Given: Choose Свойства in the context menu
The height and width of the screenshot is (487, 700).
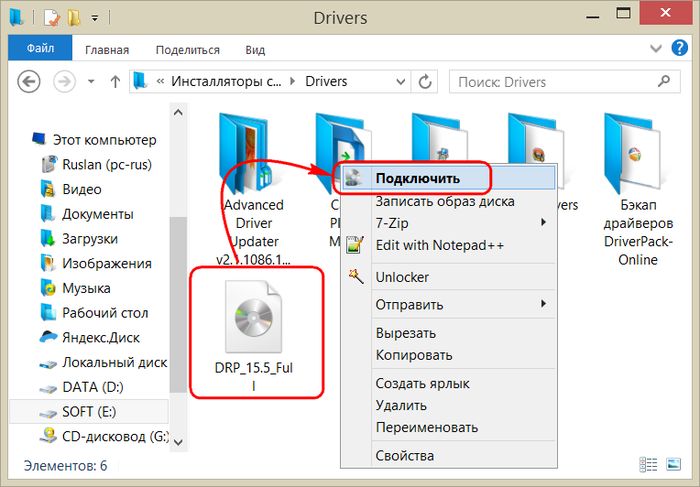Looking at the screenshot, I should (x=404, y=455).
